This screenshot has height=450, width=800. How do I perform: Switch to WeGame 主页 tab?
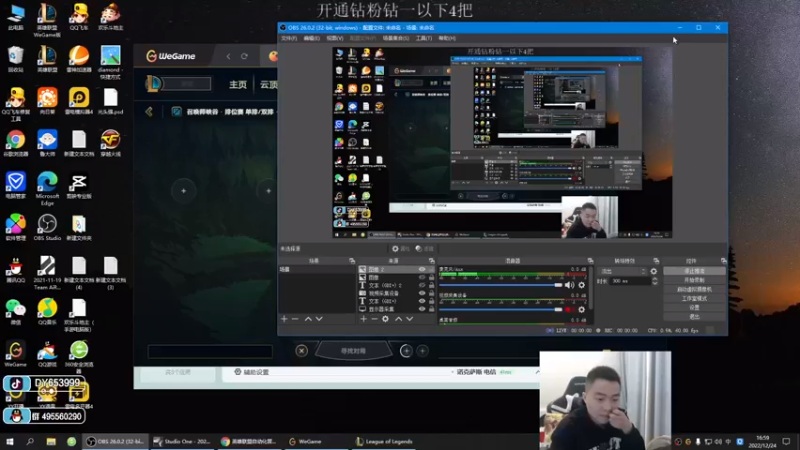[238, 84]
